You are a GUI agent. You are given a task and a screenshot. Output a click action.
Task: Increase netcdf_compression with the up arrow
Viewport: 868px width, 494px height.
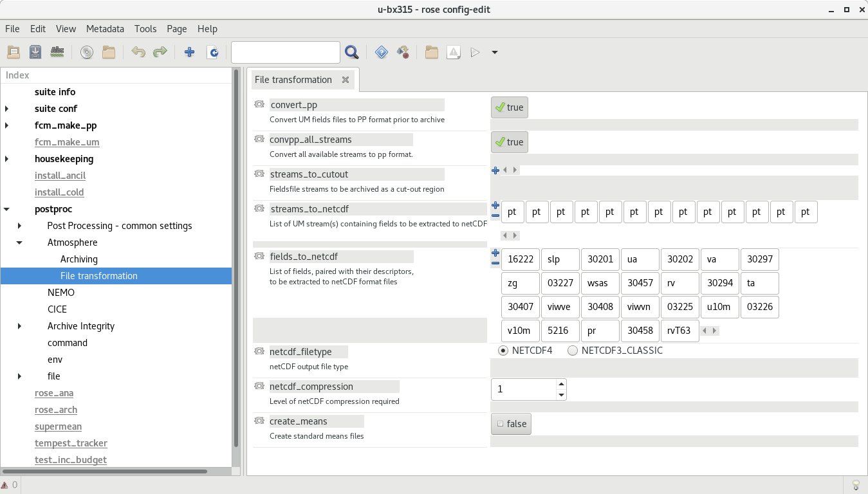point(561,384)
